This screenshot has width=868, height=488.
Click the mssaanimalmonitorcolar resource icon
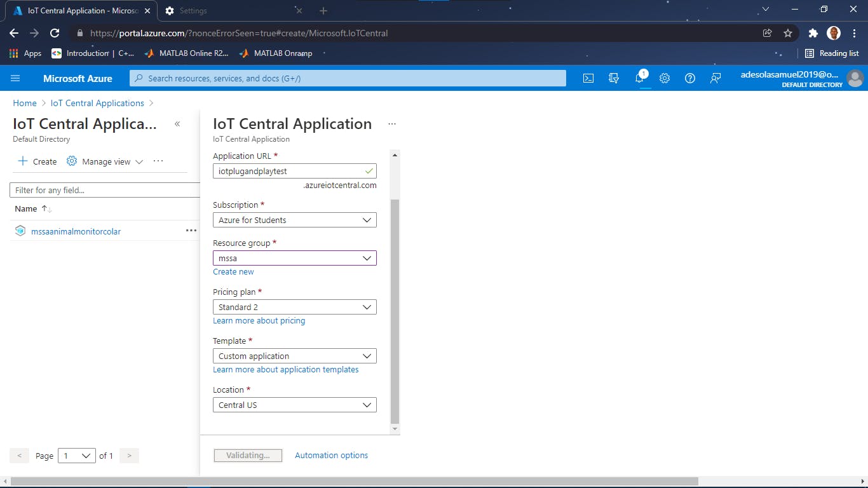point(20,231)
